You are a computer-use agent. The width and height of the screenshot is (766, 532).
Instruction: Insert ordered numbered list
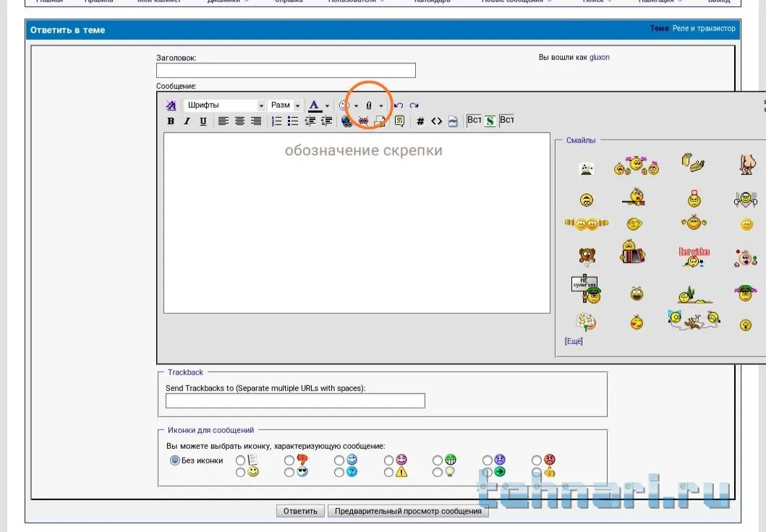coord(276,121)
